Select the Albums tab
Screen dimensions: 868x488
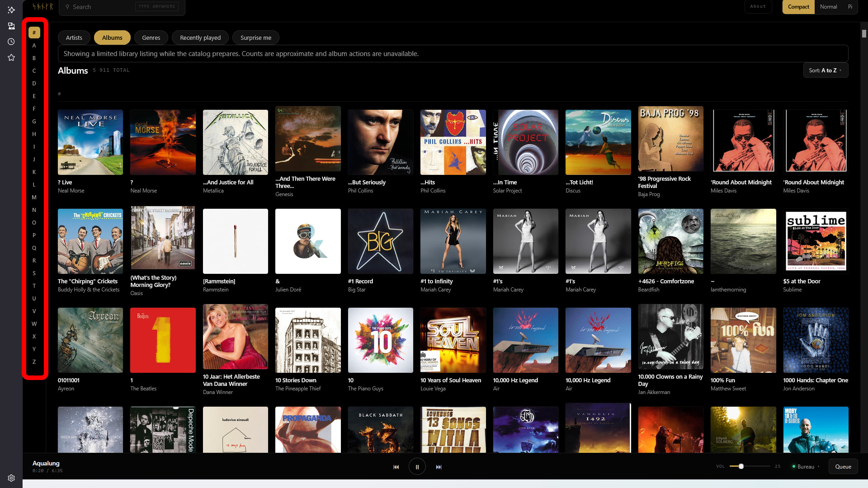[112, 38]
